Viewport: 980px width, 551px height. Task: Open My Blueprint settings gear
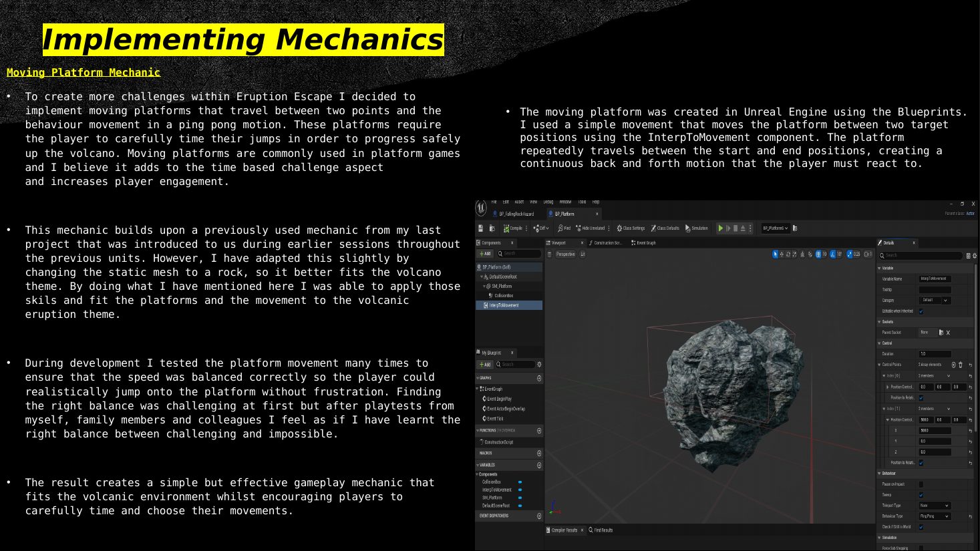coord(539,365)
